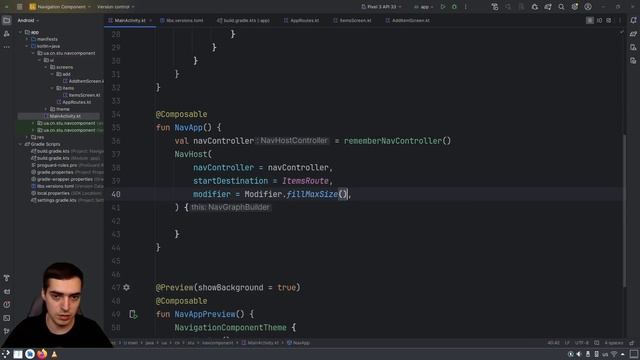Screen dimensions: 640x360
Task: Collapse the screens package node
Action: tap(46, 67)
